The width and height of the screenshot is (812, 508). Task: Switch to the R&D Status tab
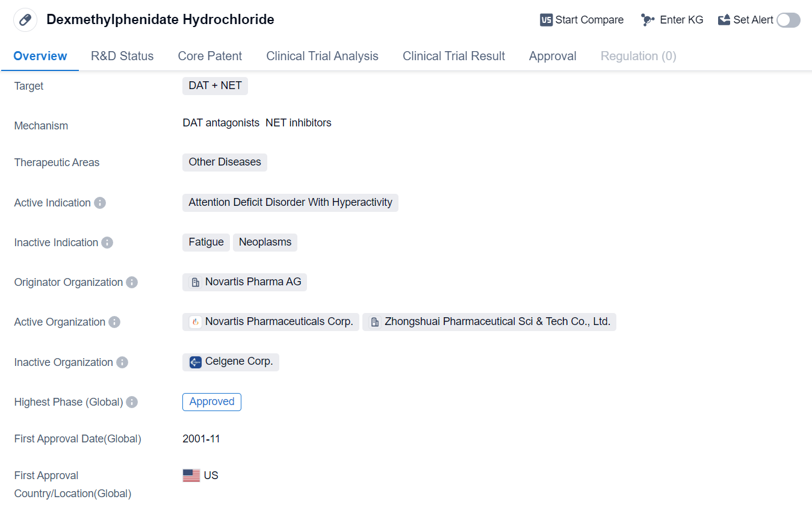[122, 56]
